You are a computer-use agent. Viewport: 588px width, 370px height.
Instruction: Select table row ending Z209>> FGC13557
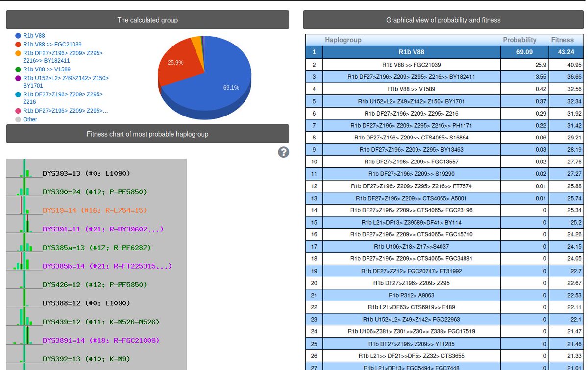tap(444, 162)
